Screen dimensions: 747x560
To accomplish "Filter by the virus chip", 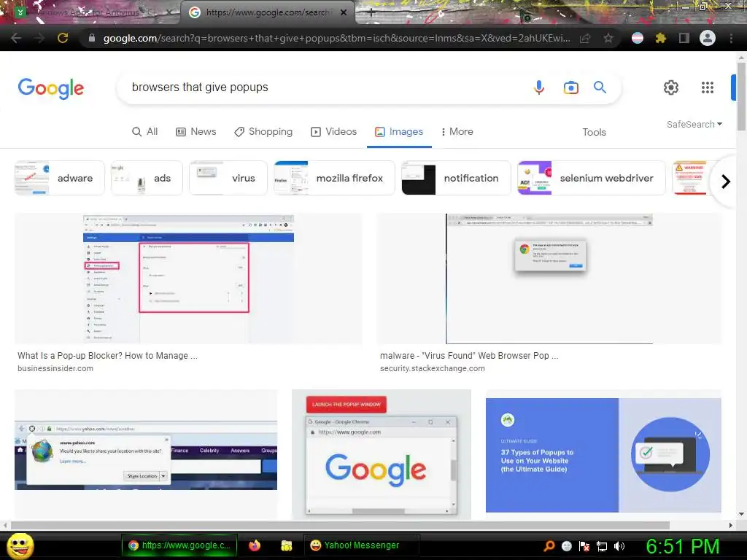I will [x=228, y=178].
